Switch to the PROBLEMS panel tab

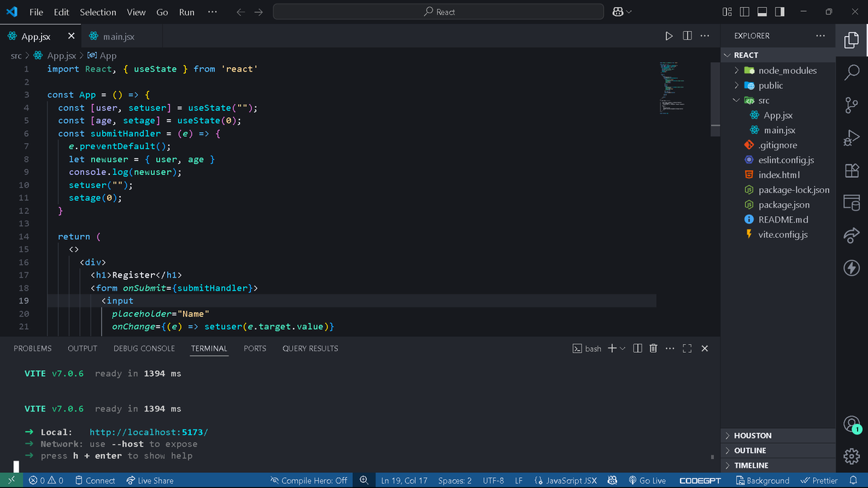(33, 348)
